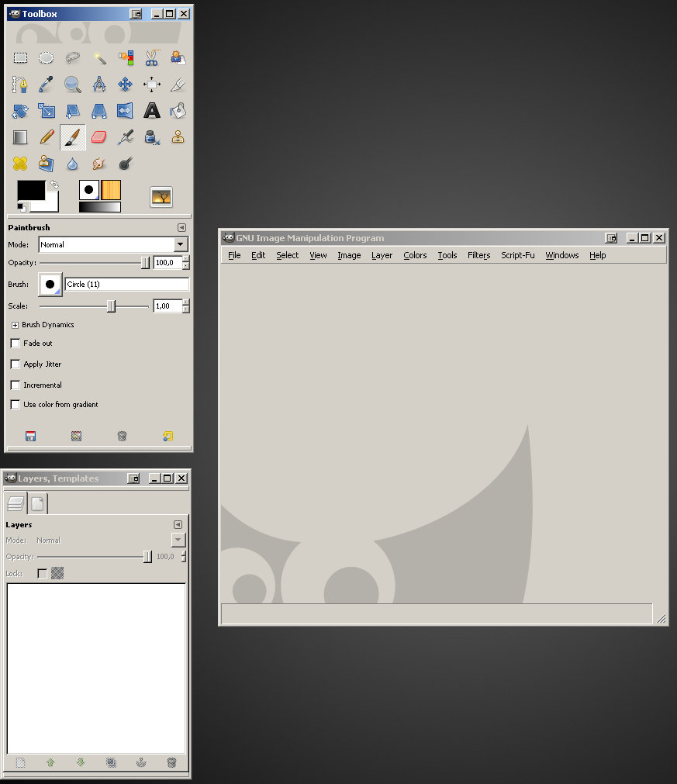Choose the Free Select lasso tool

73,58
